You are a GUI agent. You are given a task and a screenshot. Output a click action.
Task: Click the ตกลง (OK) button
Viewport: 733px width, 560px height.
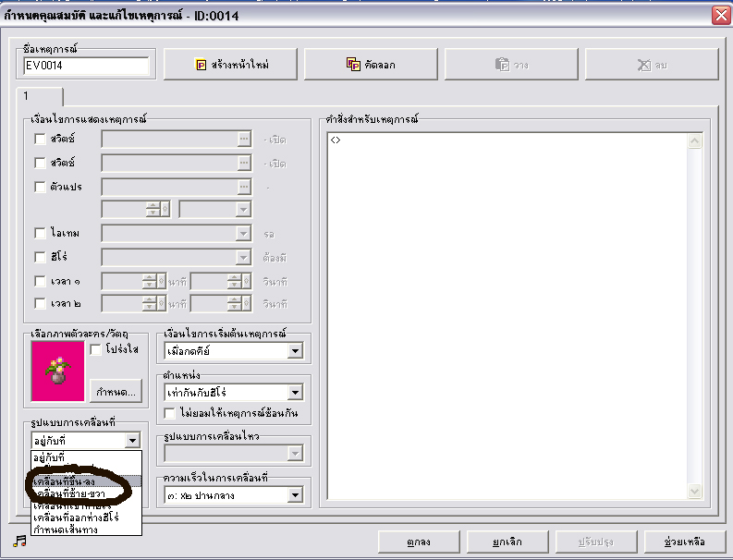click(x=419, y=542)
